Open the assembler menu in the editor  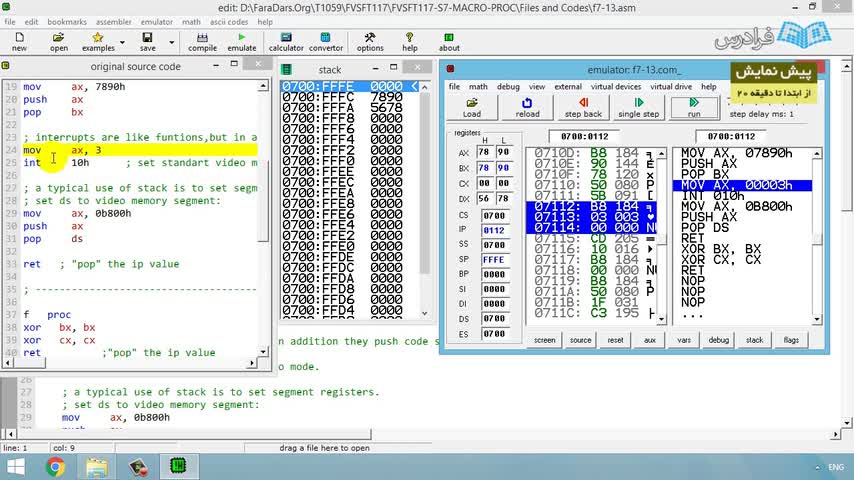pyautogui.click(x=114, y=21)
